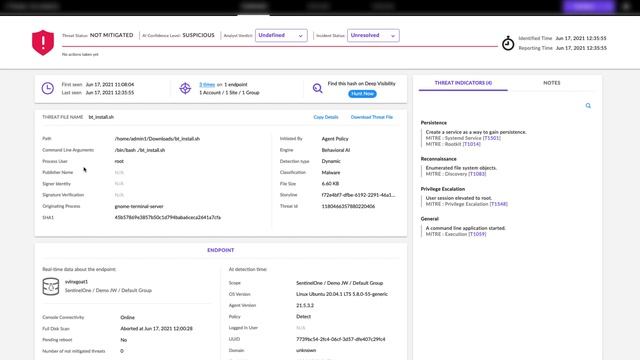Screen dimensions: 640x360
Task: Click the OS Version Linux Ubuntu value
Action: pos(342,294)
